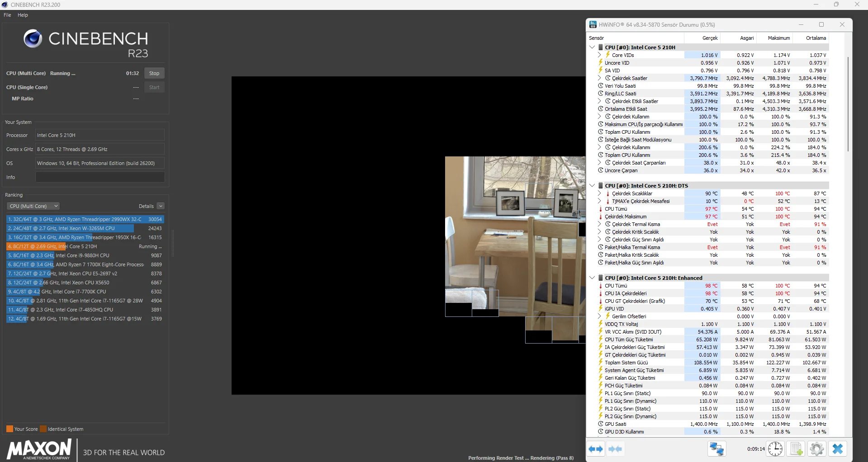Open HWiNFO remote monitoring computers icon
Screen dimensions: 868x462
pos(717,449)
